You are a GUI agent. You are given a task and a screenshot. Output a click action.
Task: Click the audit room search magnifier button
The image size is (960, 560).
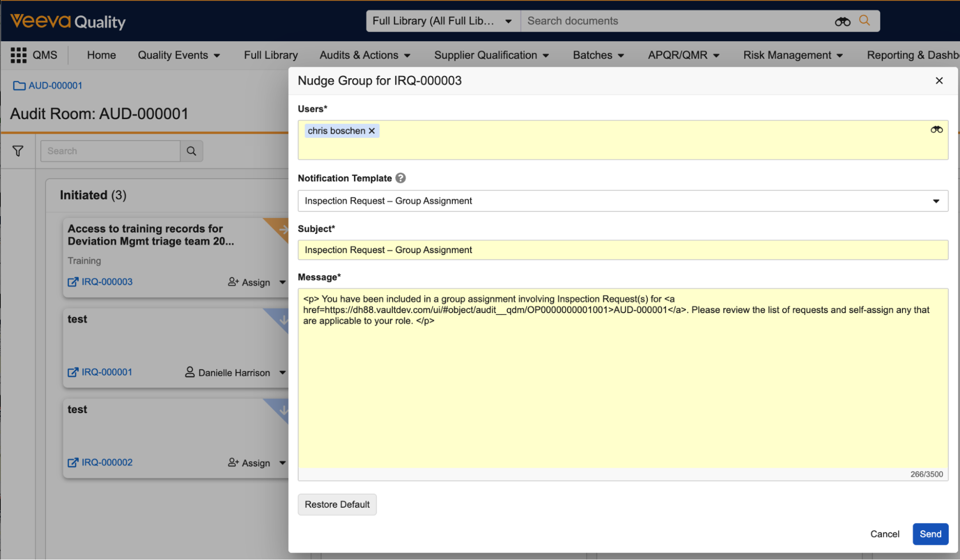pyautogui.click(x=191, y=151)
